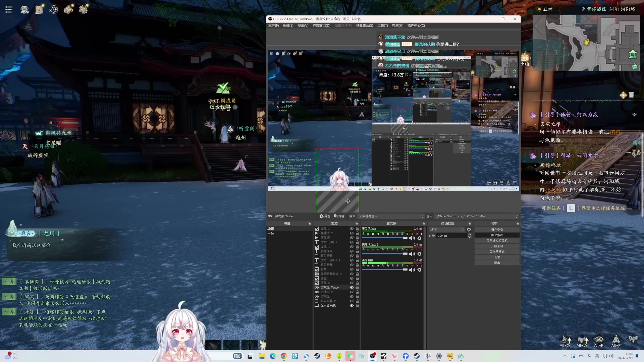
Task: Click the 麦克风/Aux volume slider
Action: (x=384, y=238)
